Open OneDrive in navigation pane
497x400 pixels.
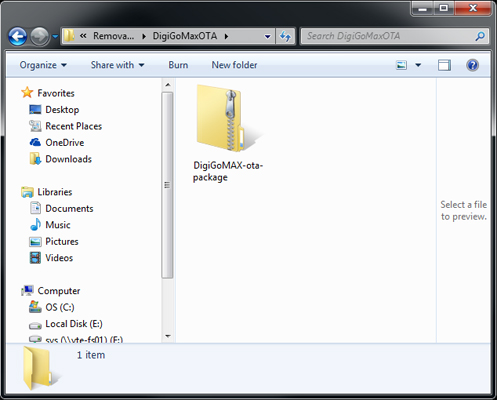click(x=65, y=143)
